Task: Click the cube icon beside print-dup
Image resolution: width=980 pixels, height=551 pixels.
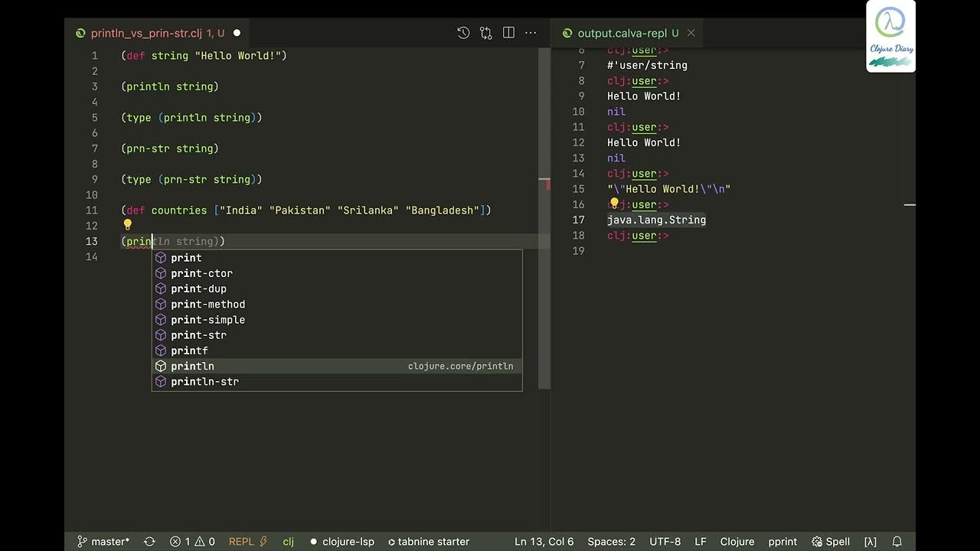Action: 161,289
